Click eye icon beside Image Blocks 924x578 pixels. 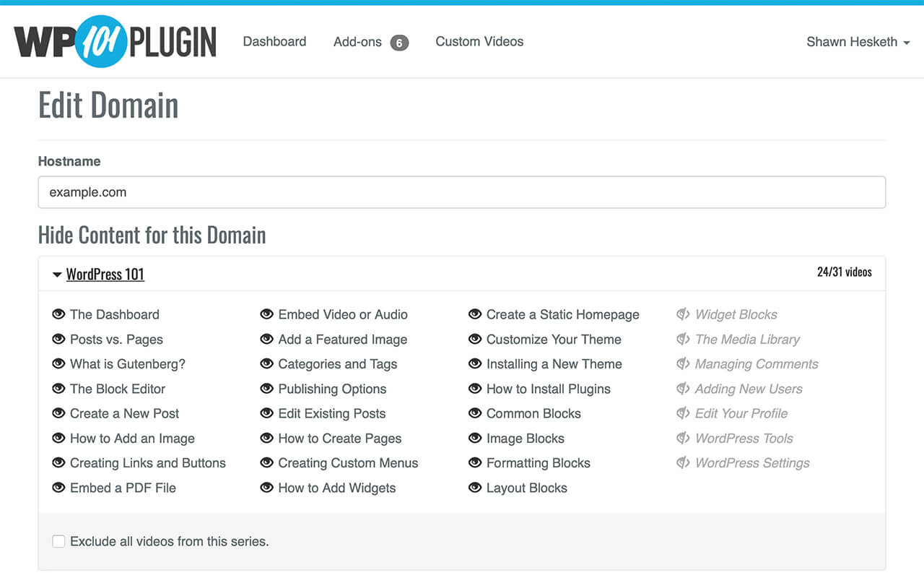(475, 439)
